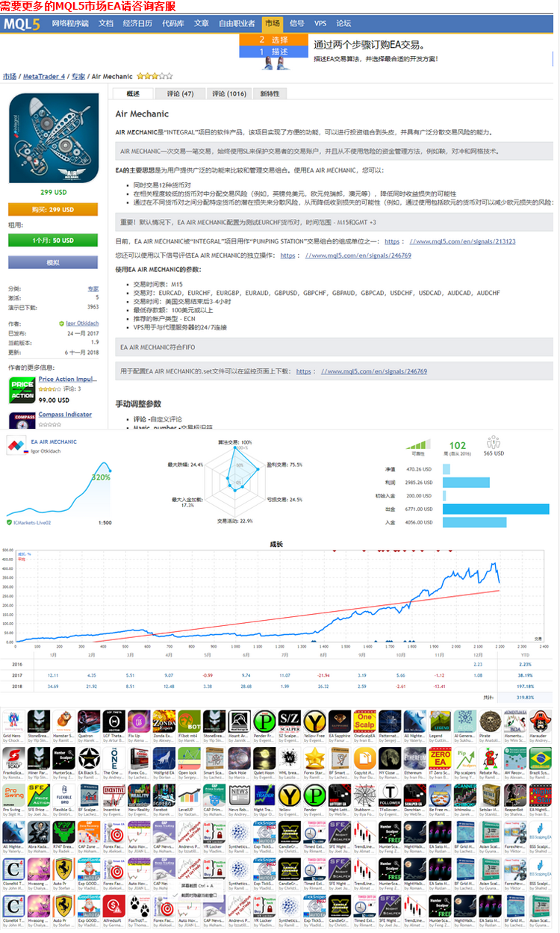
Task: Open the ReaperBot product icon
Action: (x=516, y=794)
